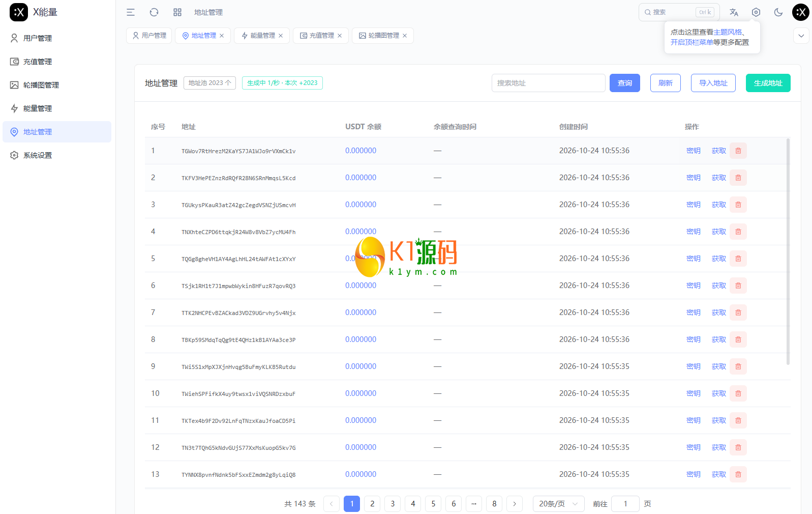Open the language translate icon
The width and height of the screenshot is (812, 514).
[734, 12]
